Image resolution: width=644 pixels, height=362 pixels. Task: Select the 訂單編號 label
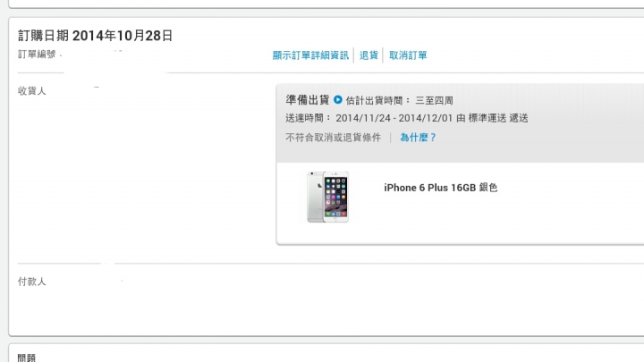37,55
